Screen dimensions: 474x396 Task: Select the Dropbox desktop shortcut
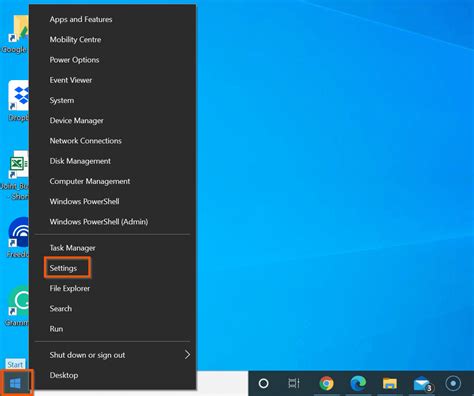[x=18, y=101]
